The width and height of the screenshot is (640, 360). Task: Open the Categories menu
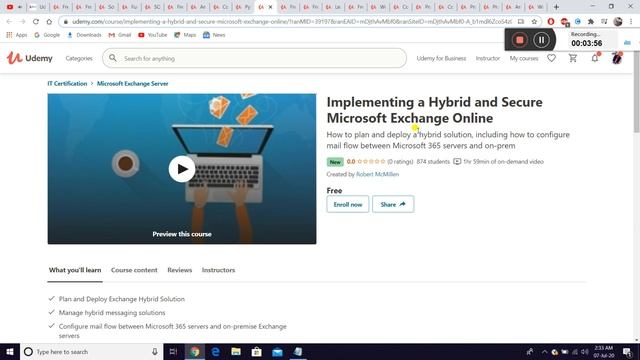[x=79, y=58]
